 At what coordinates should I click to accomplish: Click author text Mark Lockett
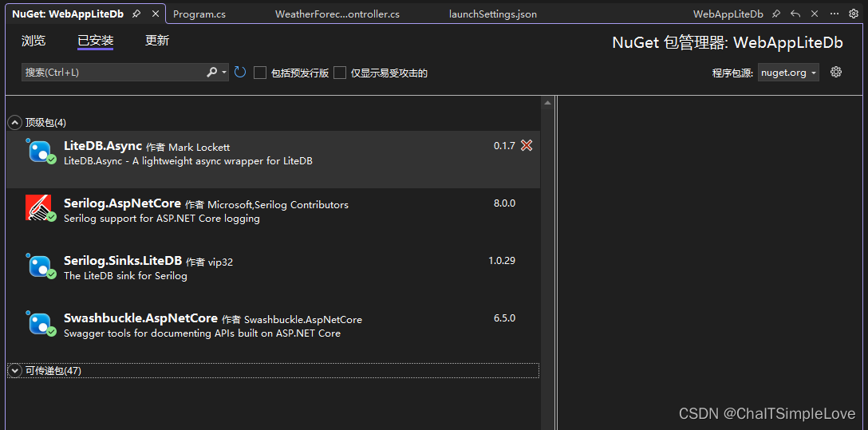(199, 148)
